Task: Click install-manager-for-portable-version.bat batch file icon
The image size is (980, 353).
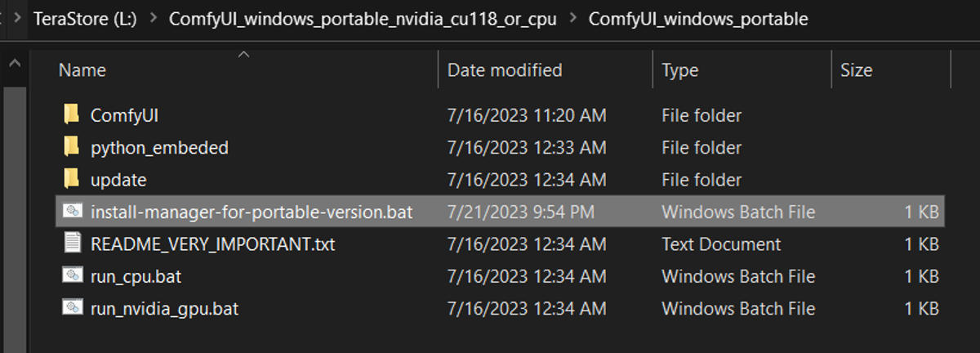Action: [x=73, y=212]
